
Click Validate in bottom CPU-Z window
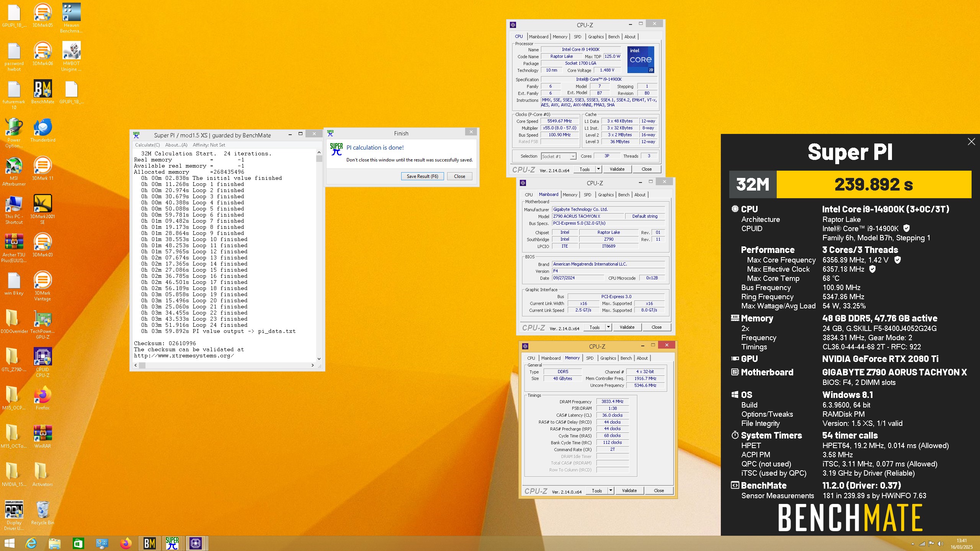tap(629, 491)
